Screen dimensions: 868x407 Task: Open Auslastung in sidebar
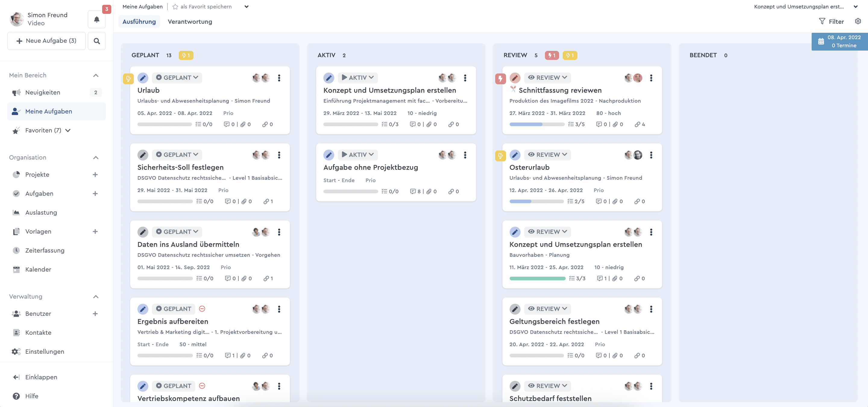click(x=56, y=213)
